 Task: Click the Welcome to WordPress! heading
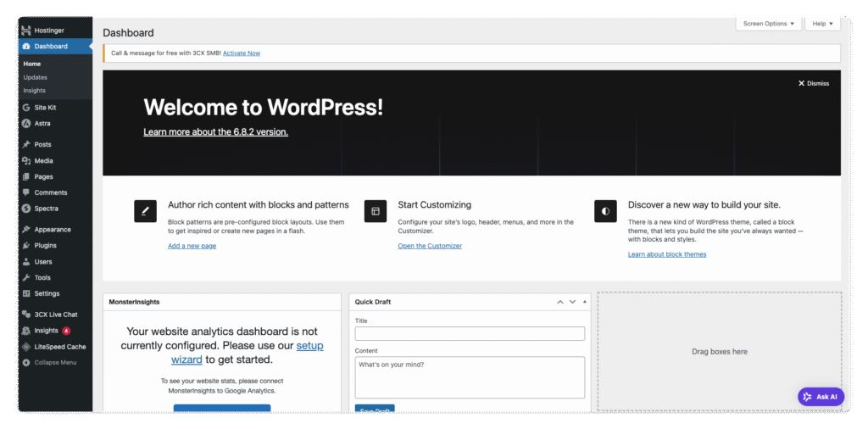coord(264,108)
